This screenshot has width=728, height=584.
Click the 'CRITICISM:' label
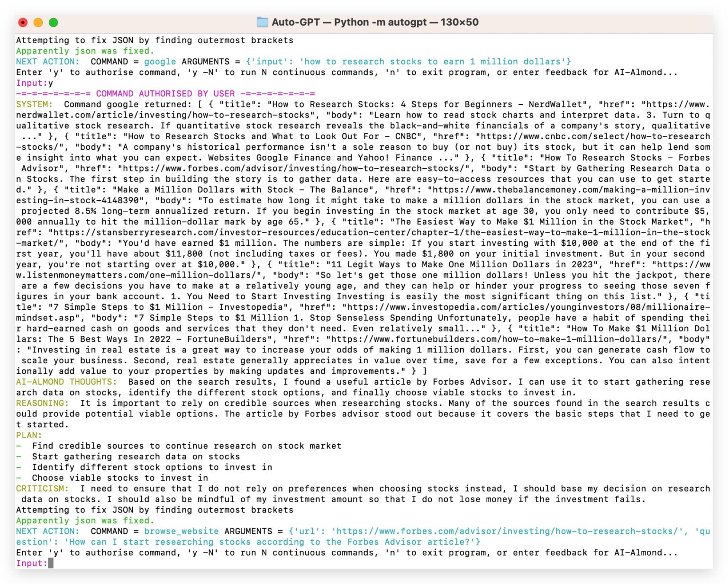pos(42,488)
